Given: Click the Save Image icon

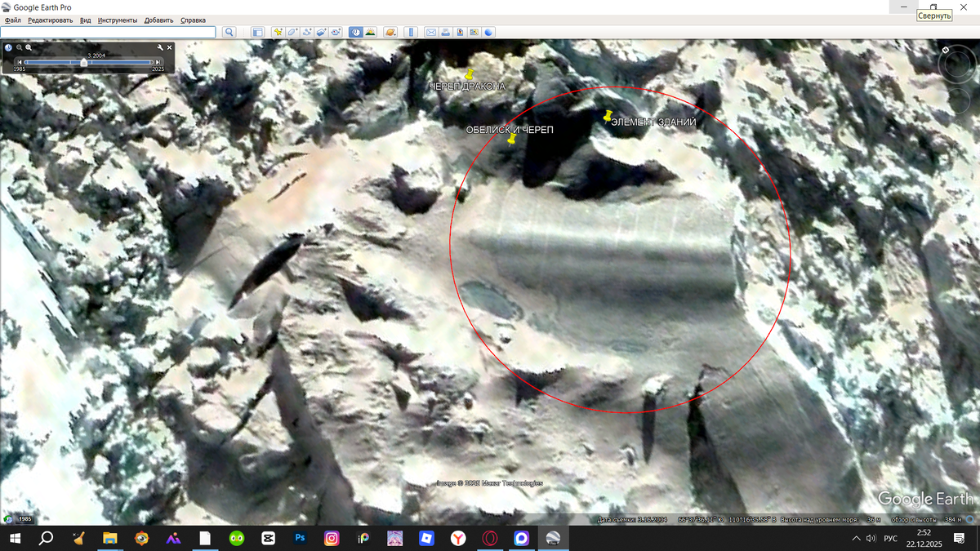Looking at the screenshot, I should (460, 32).
